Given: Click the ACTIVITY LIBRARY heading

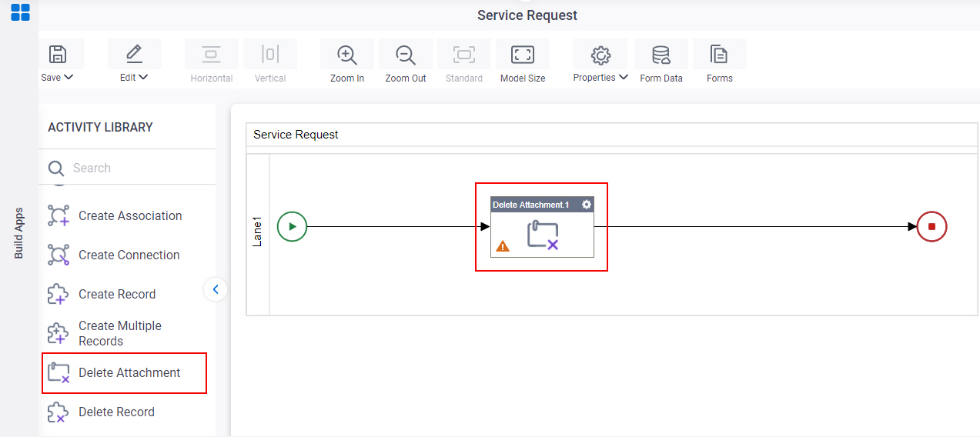Looking at the screenshot, I should pos(100,127).
